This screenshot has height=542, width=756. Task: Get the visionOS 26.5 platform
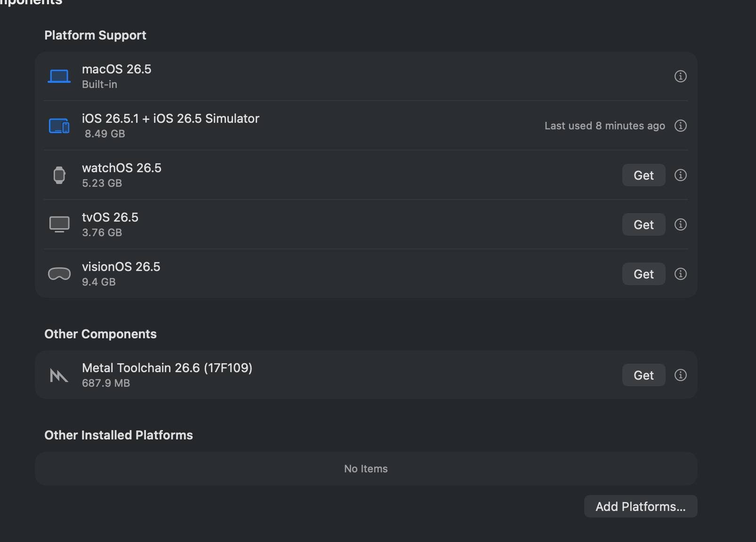click(x=643, y=274)
